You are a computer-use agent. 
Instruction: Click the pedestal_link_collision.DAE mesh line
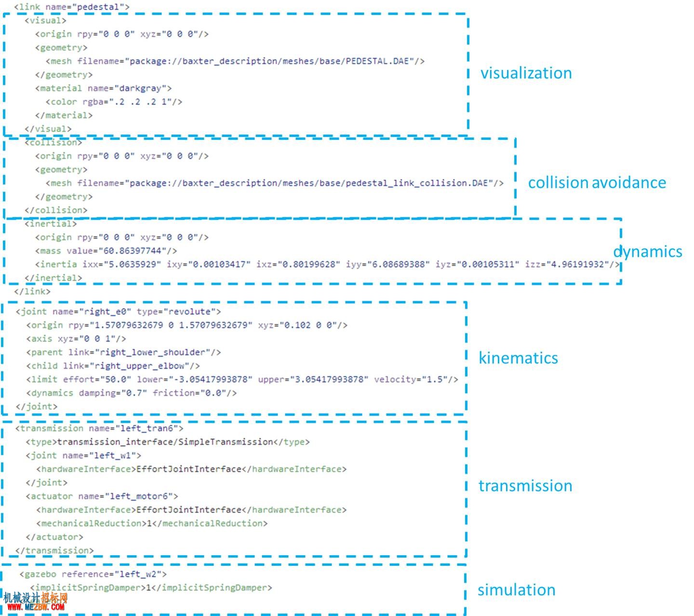(x=275, y=183)
